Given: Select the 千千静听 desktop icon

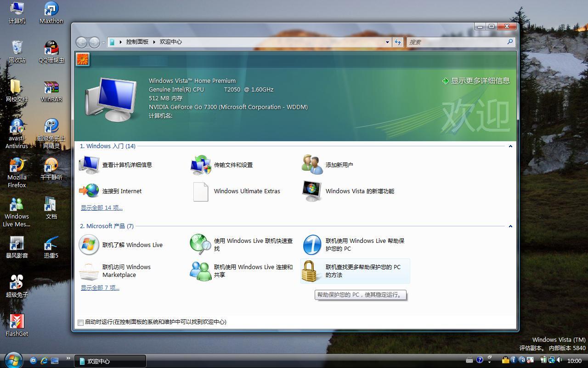Looking at the screenshot, I should pos(51,169).
